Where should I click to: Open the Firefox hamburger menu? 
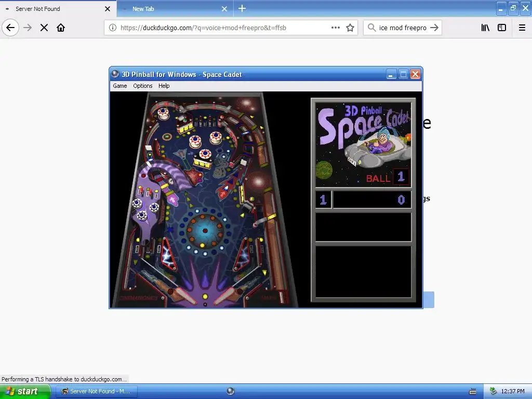tap(522, 28)
